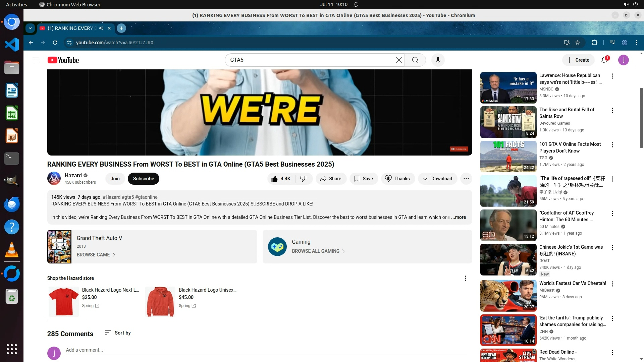644x362 pixels.
Task: Open more actions under the video
Action: coord(466,179)
